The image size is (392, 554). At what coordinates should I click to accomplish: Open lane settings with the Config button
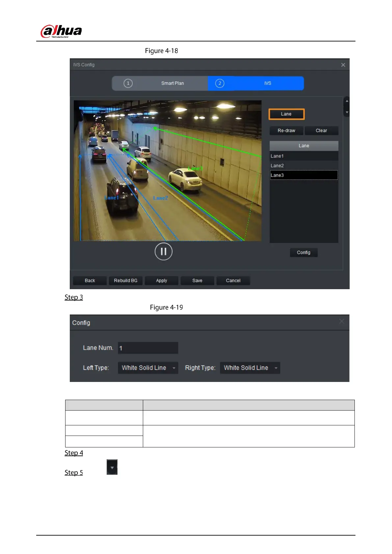click(303, 252)
